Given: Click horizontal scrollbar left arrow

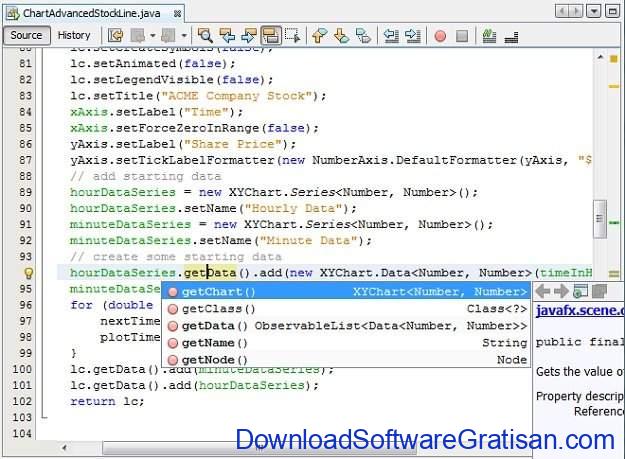Looking at the screenshot, I should [64, 448].
